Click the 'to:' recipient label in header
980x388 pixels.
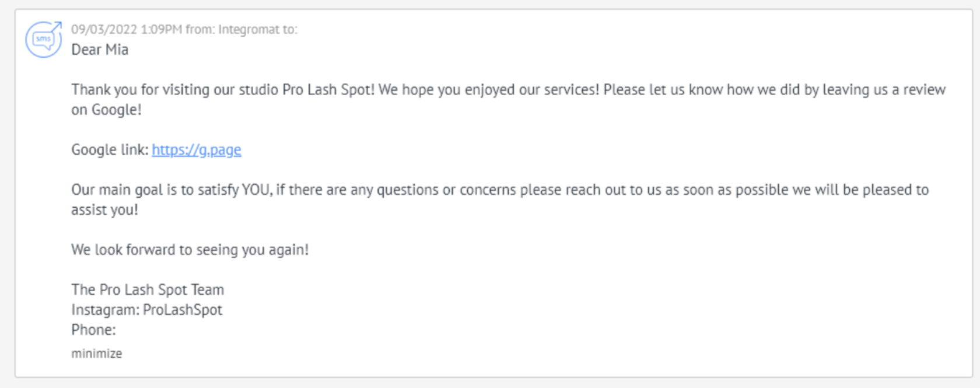pyautogui.click(x=290, y=30)
